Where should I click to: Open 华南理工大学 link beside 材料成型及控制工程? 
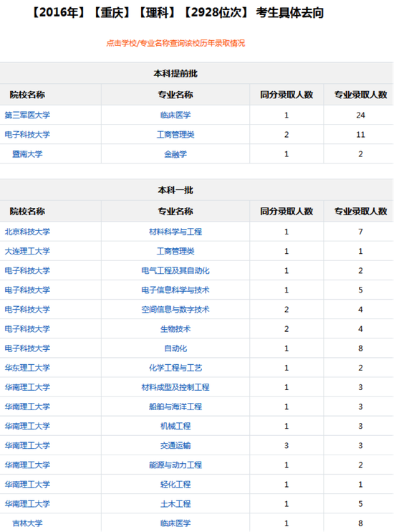coord(27,386)
